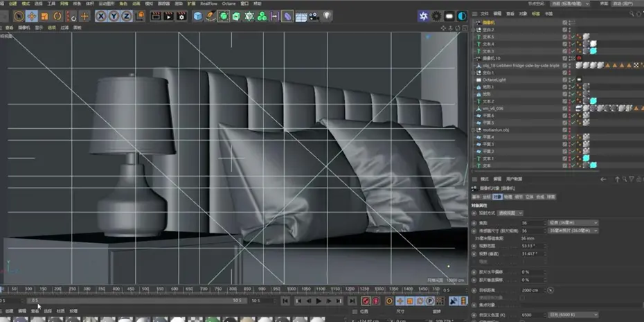Select the motianlun.obj object

pos(496,130)
